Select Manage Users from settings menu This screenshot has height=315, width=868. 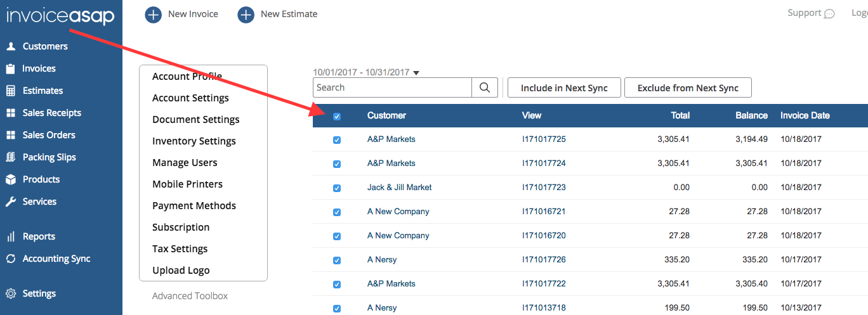click(x=185, y=162)
